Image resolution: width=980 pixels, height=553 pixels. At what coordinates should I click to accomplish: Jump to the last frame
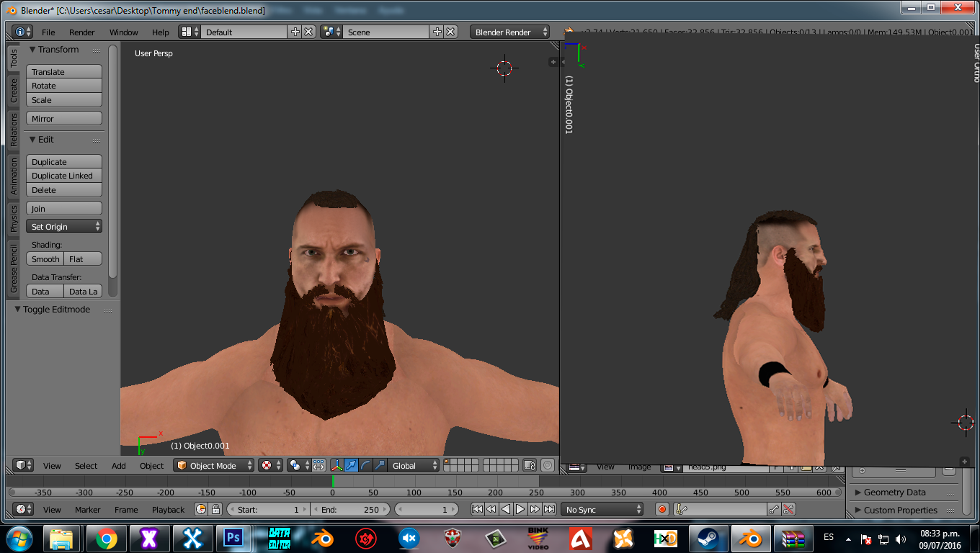point(549,509)
